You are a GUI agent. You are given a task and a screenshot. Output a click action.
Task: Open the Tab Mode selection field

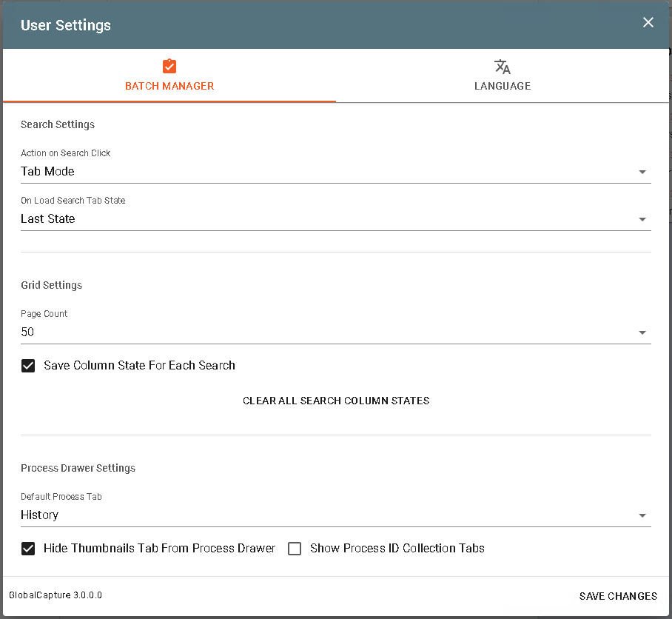point(326,172)
